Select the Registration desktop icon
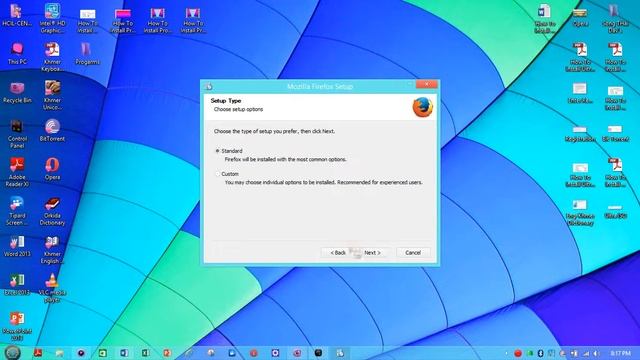This screenshot has width=640, height=360. coord(580,134)
